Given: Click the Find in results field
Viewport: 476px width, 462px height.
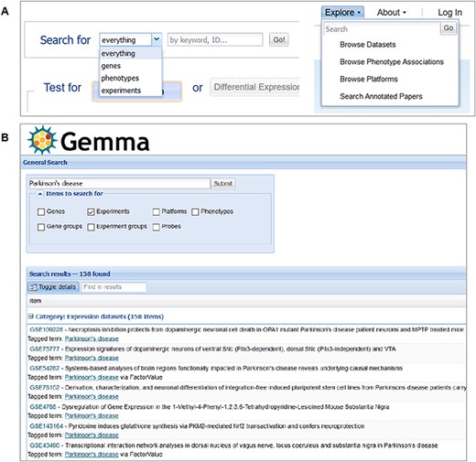Looking at the screenshot, I should (114, 287).
